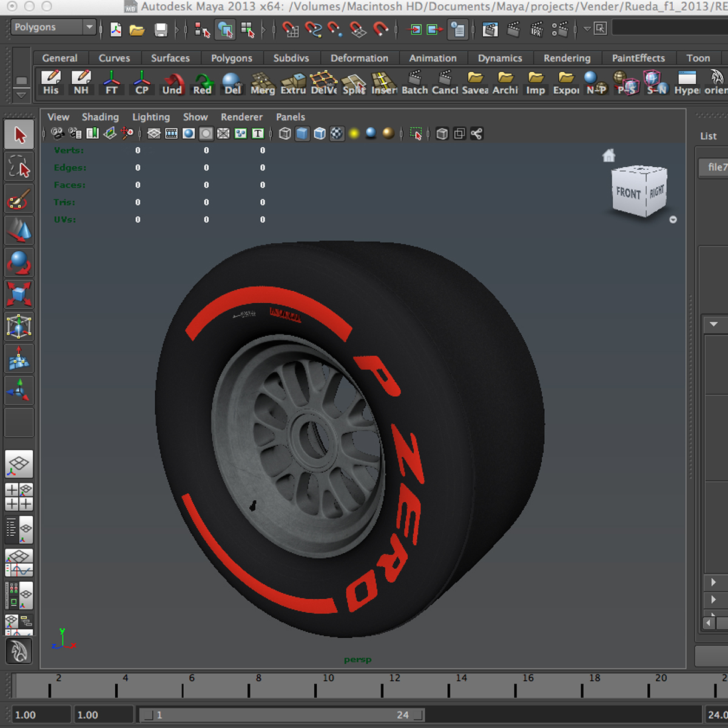Open the Polygons menu set dropdown
The image size is (728, 728).
(53, 27)
